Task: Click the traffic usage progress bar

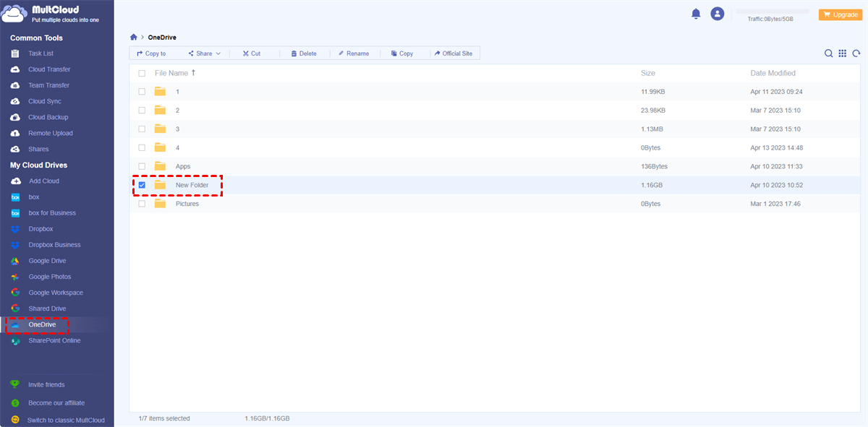Action: pos(772,12)
